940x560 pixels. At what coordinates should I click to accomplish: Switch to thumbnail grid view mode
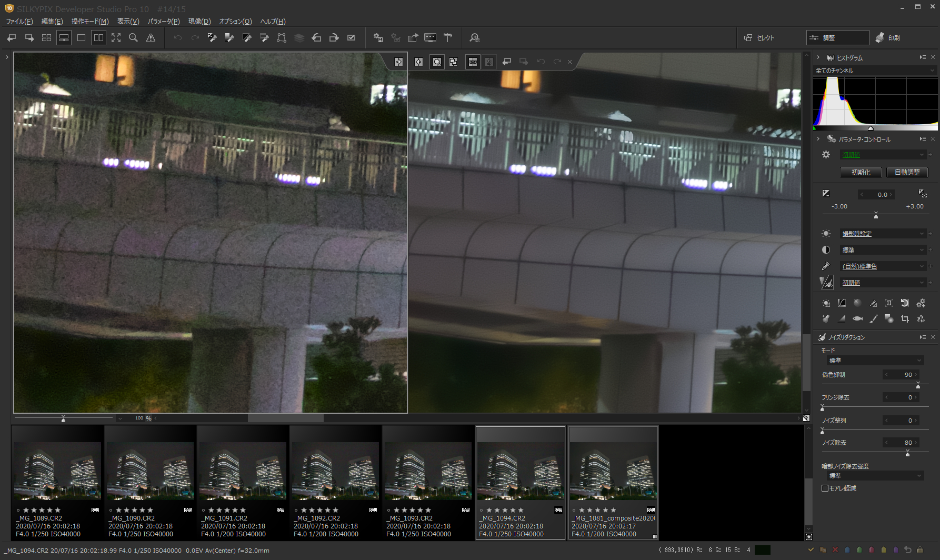coord(46,38)
